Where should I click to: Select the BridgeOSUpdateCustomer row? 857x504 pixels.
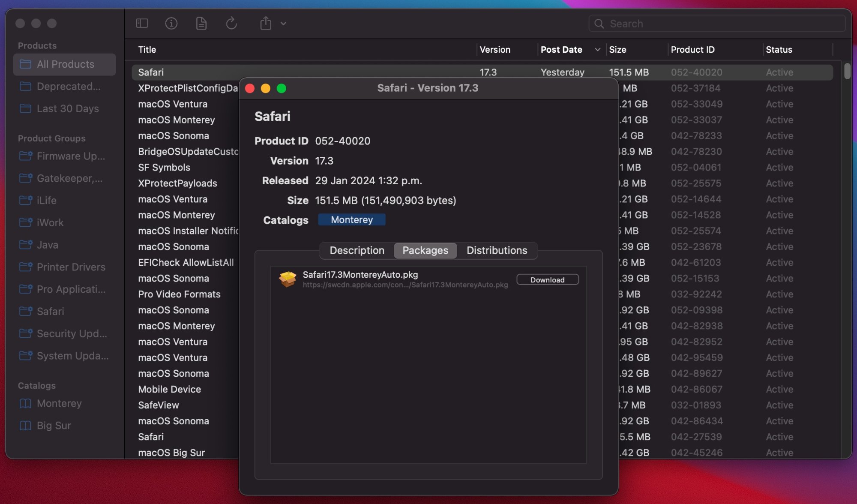[x=188, y=152]
